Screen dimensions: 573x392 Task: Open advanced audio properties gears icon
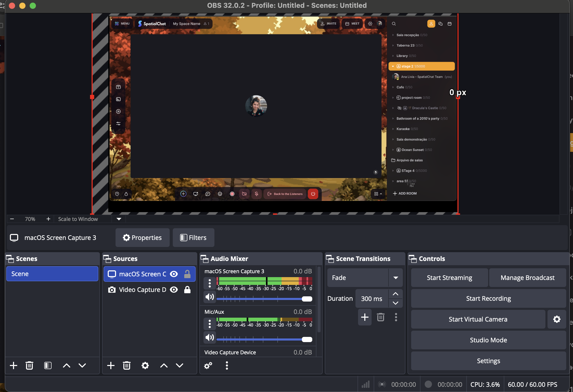(x=208, y=365)
